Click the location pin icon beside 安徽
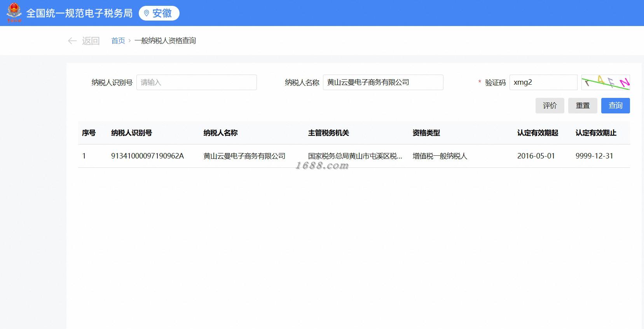This screenshot has width=644, height=329. [x=147, y=13]
